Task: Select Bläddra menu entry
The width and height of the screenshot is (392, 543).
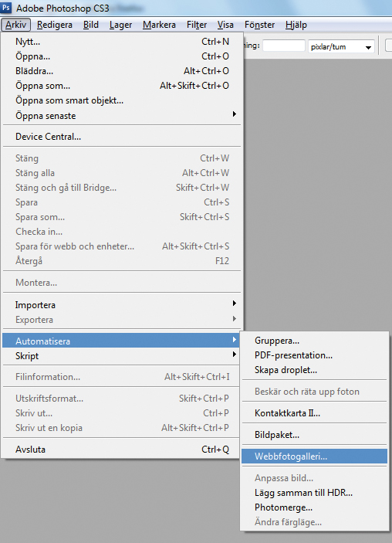Action: point(122,71)
